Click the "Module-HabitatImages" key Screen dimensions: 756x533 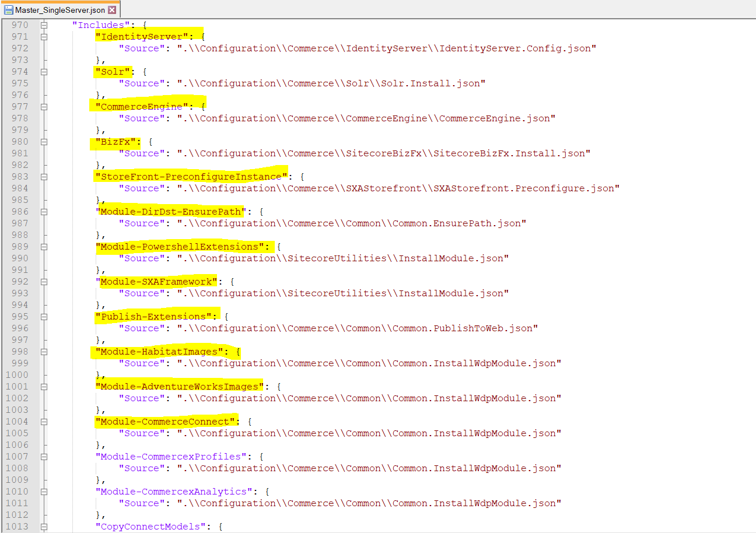pos(160,352)
